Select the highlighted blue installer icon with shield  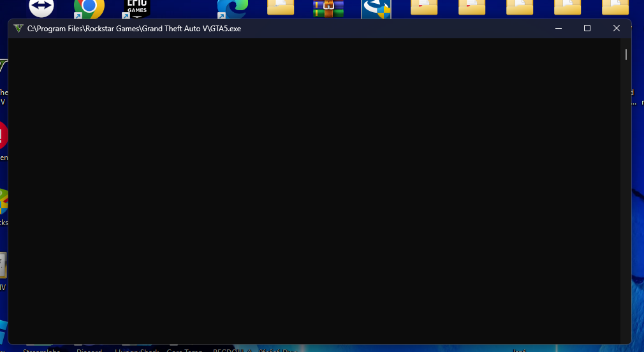coord(376,9)
